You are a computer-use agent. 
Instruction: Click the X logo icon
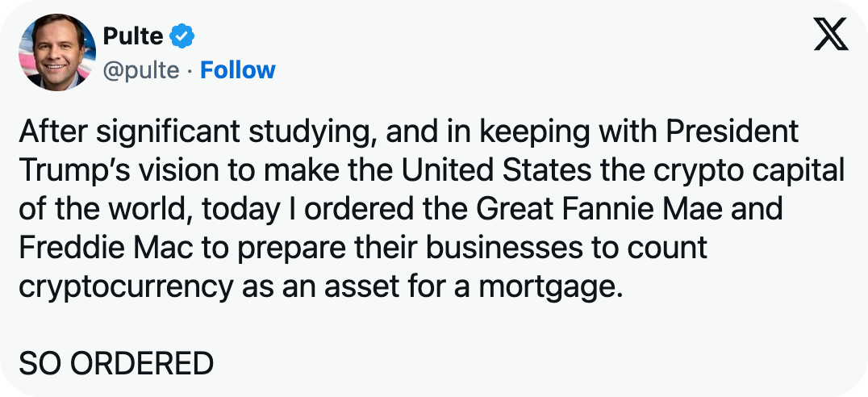point(830,35)
